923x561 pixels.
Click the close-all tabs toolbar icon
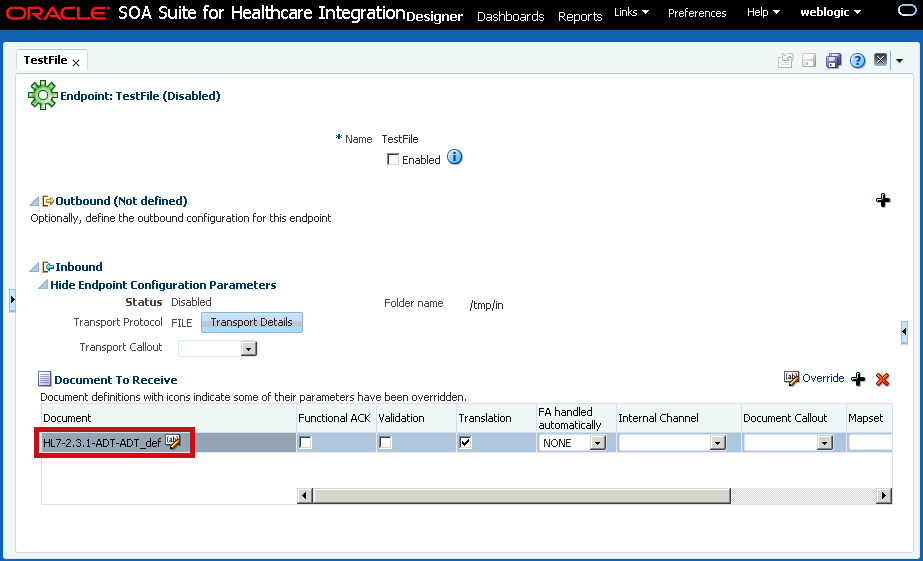point(880,60)
